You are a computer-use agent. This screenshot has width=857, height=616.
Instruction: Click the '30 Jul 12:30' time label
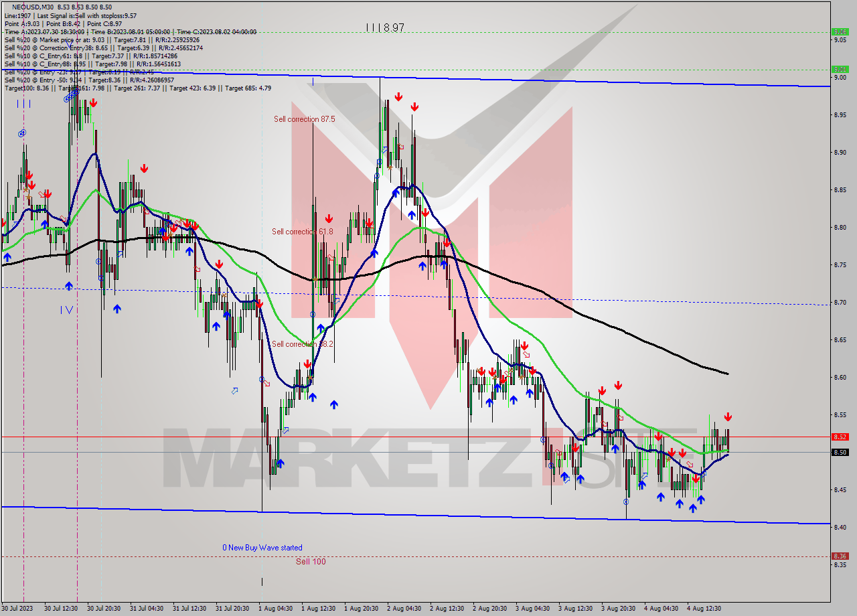tap(61, 609)
